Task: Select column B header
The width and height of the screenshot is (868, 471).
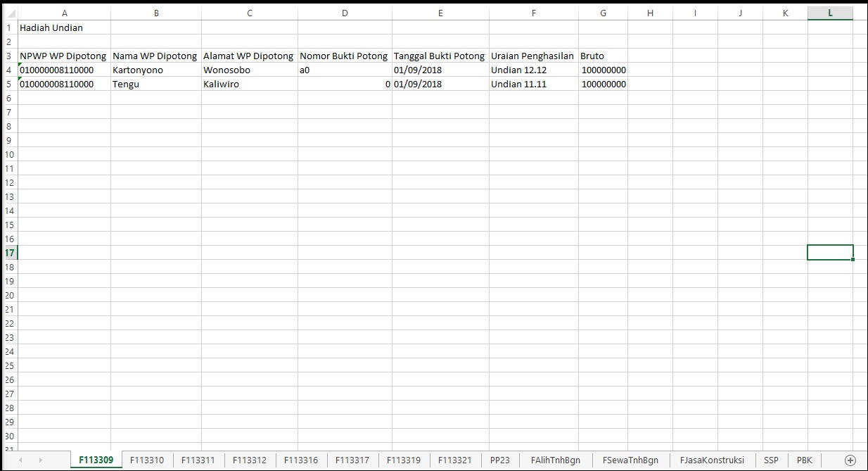Action: (x=156, y=13)
